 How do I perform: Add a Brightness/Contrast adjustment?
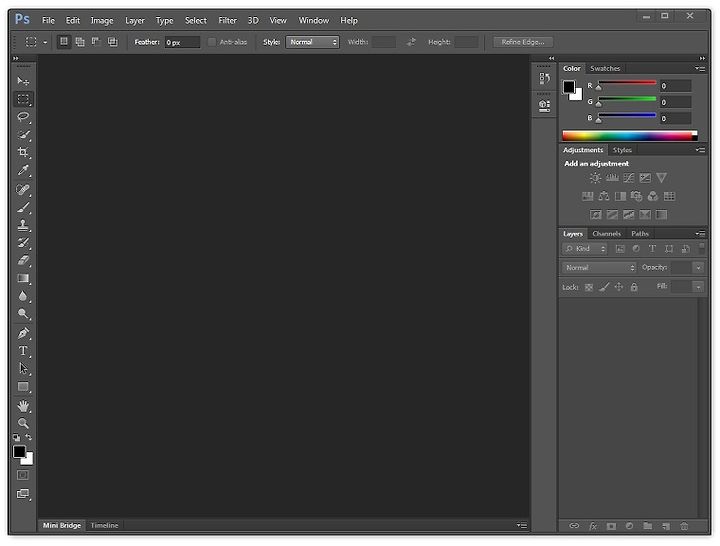[595, 178]
